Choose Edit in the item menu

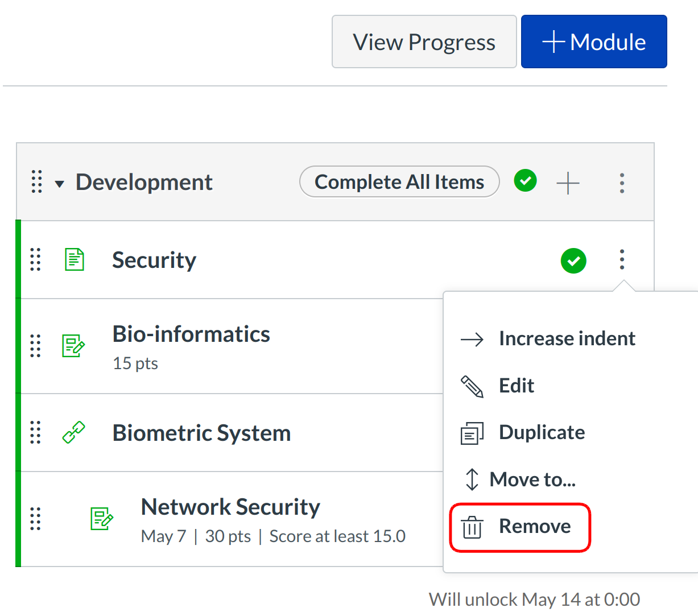coord(516,386)
